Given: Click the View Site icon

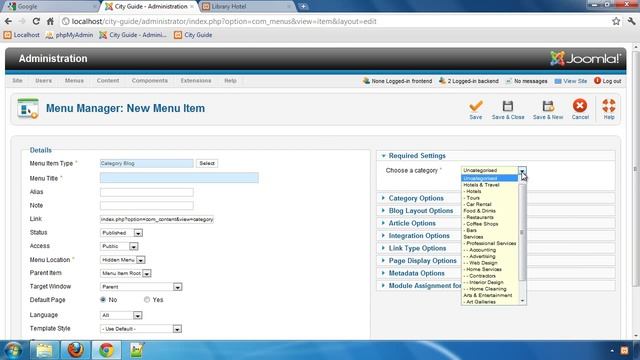Looking at the screenshot, I should click(558, 81).
